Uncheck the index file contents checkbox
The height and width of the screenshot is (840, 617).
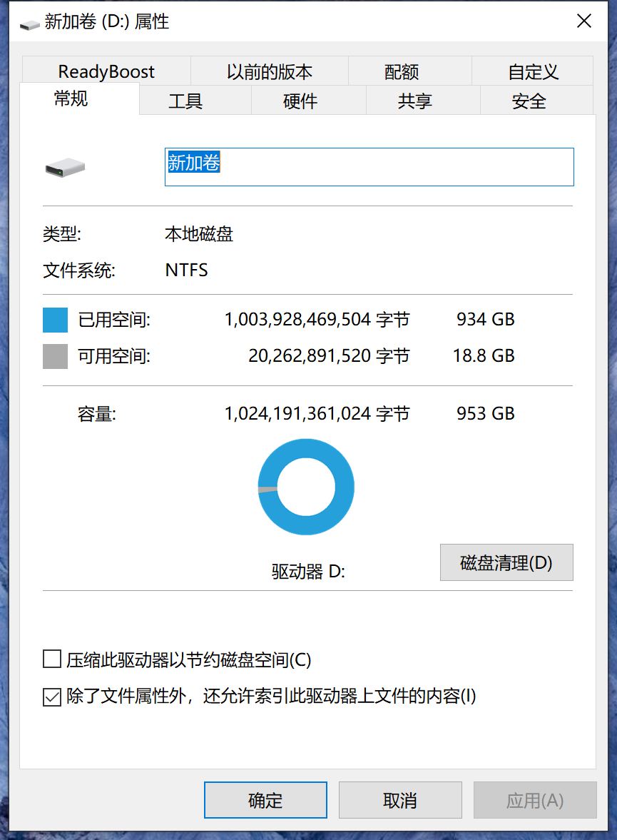pyautogui.click(x=52, y=697)
